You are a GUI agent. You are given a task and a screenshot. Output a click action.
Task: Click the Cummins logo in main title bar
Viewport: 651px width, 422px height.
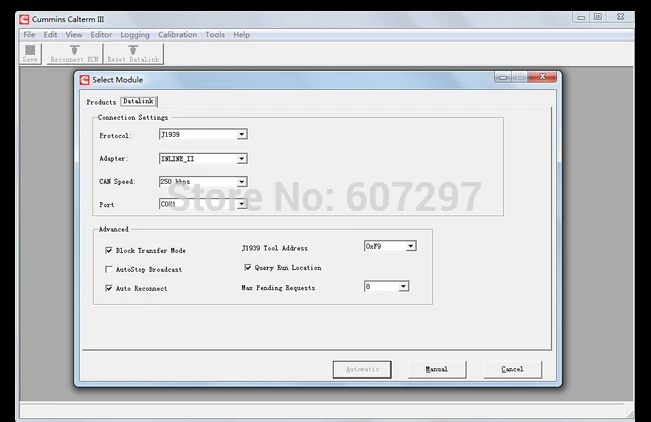point(24,19)
